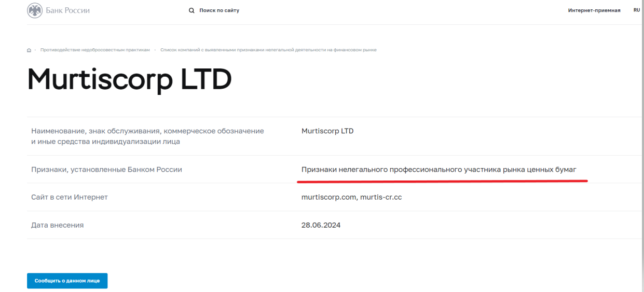Click the "Сообщить о данном лице" button
The image size is (644, 292).
[x=67, y=281]
